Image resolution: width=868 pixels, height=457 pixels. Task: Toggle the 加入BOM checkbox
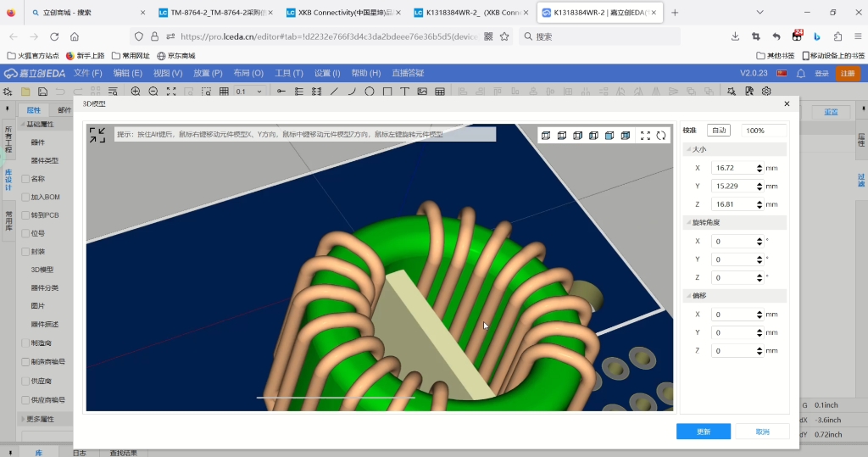[25, 198]
